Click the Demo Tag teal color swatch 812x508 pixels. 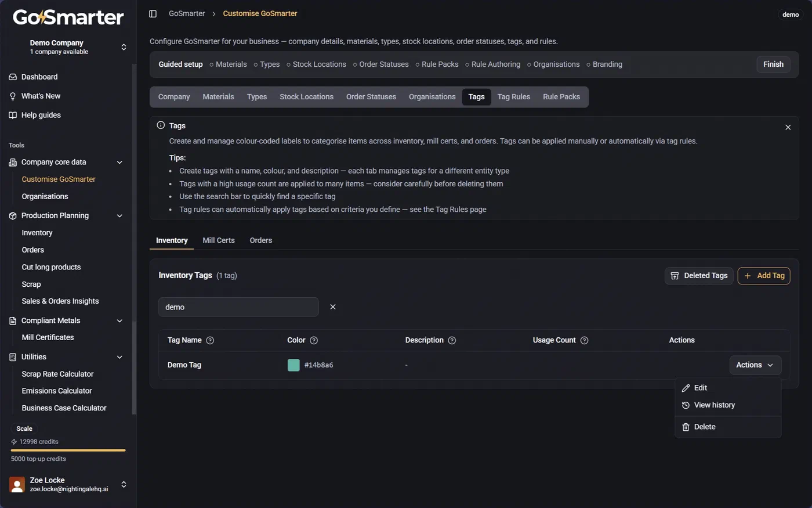click(x=293, y=365)
